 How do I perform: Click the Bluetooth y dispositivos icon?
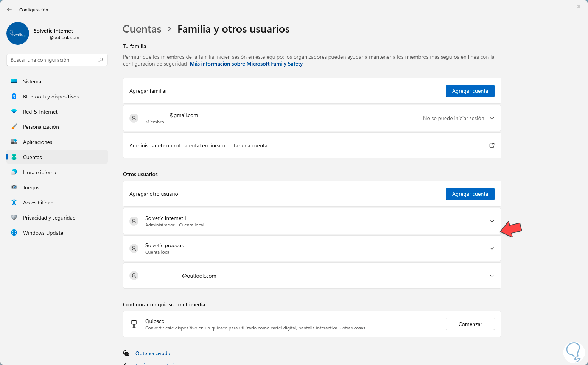point(14,97)
